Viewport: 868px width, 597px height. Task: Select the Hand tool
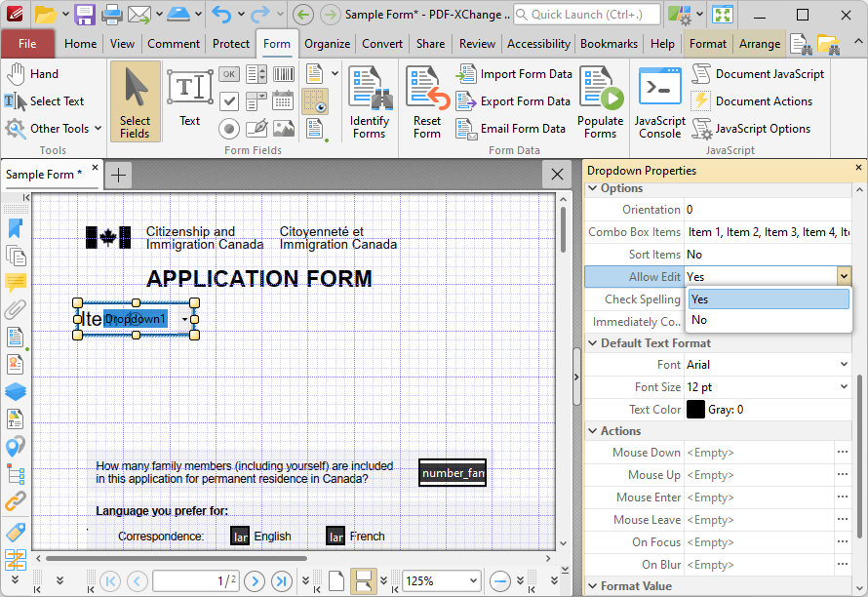pyautogui.click(x=33, y=74)
